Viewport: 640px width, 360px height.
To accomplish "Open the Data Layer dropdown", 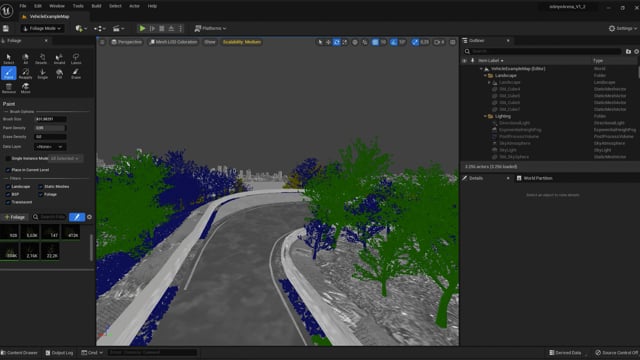I will click(50, 147).
